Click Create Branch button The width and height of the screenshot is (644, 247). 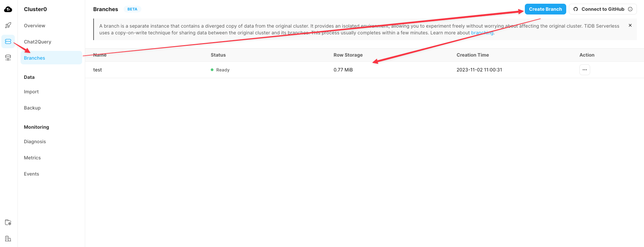(545, 9)
